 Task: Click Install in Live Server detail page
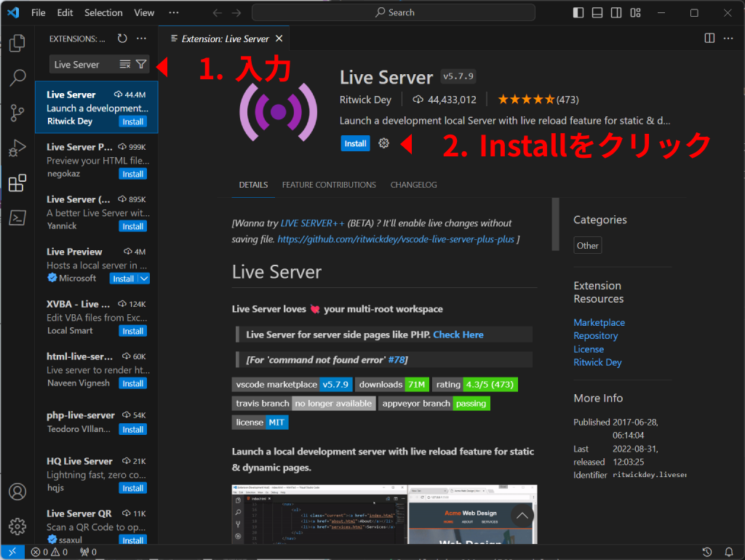pyautogui.click(x=355, y=143)
